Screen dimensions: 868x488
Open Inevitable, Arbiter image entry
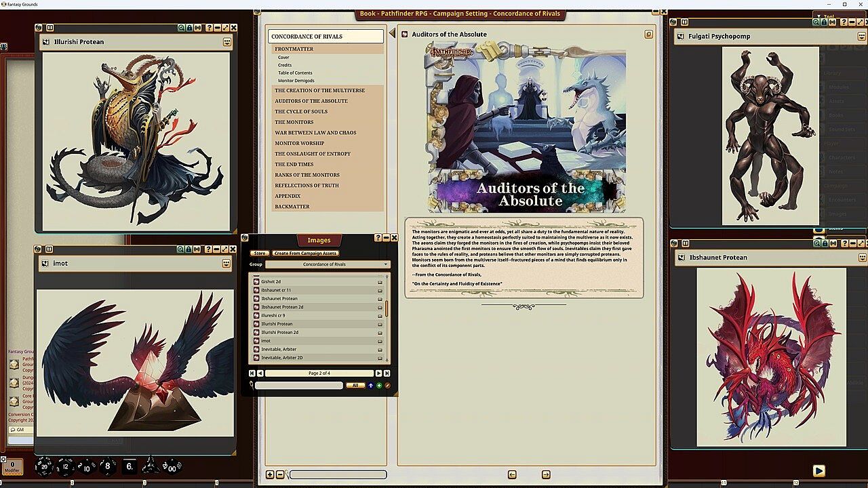pos(317,349)
